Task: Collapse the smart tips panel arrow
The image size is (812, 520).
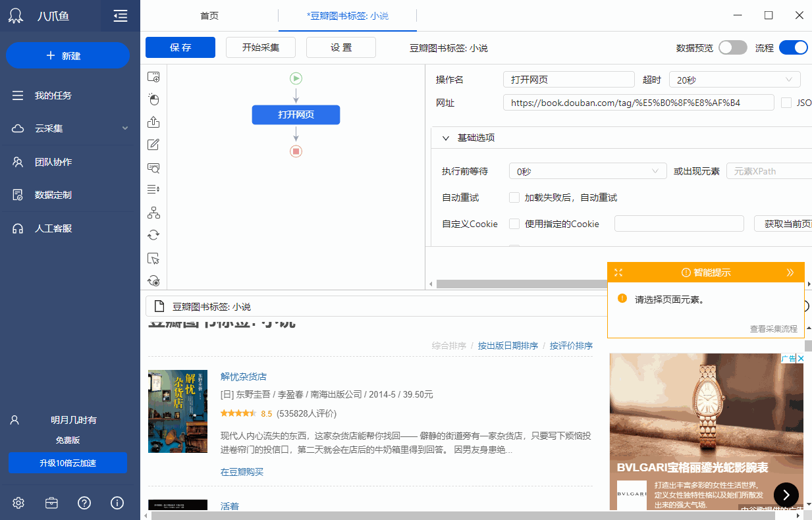Action: click(790, 273)
